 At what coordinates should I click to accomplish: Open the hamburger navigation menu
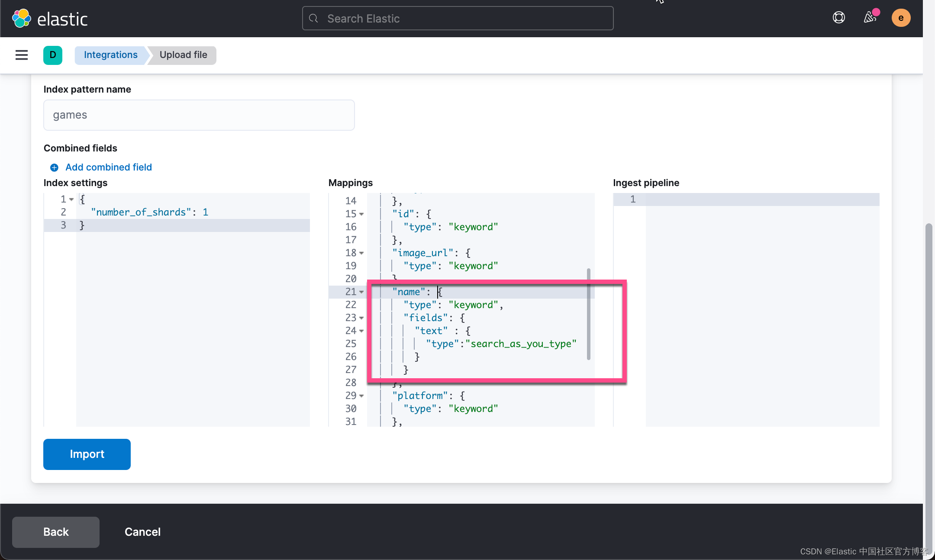pyautogui.click(x=22, y=55)
